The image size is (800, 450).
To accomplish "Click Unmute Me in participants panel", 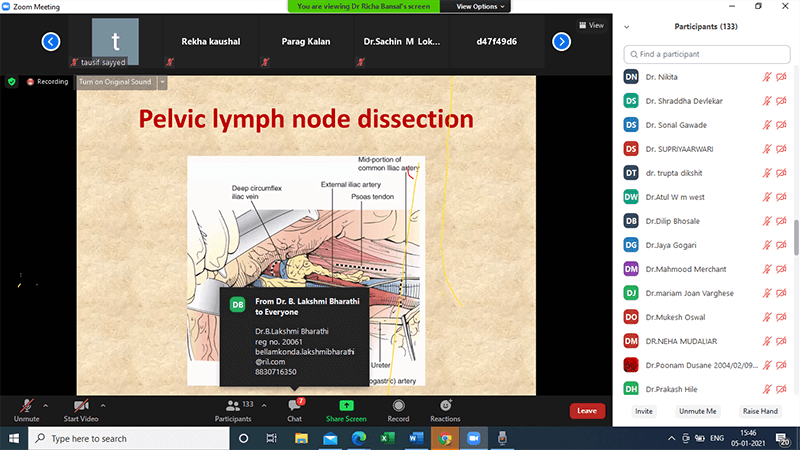I will tap(697, 411).
